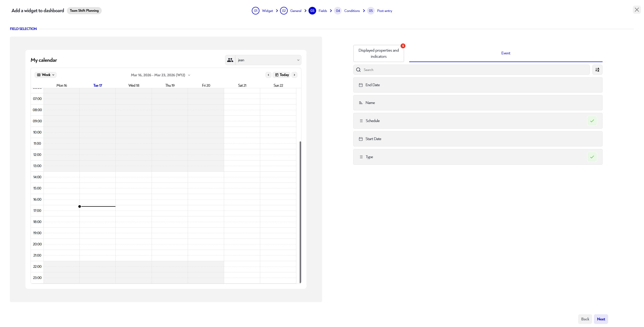Click the calendar icon inside the Today button
This screenshot has width=644, height=327.
(x=277, y=75)
